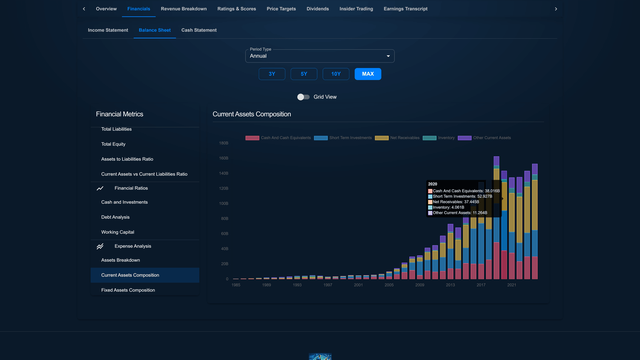Open the Earnings Transcript tab
The width and height of the screenshot is (640, 360).
[x=405, y=9]
